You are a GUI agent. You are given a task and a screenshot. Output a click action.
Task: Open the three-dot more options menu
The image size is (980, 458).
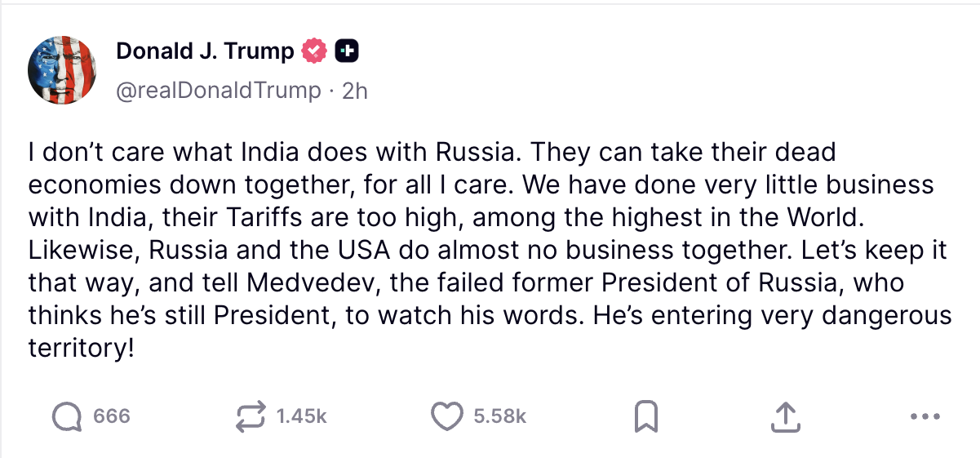(925, 417)
